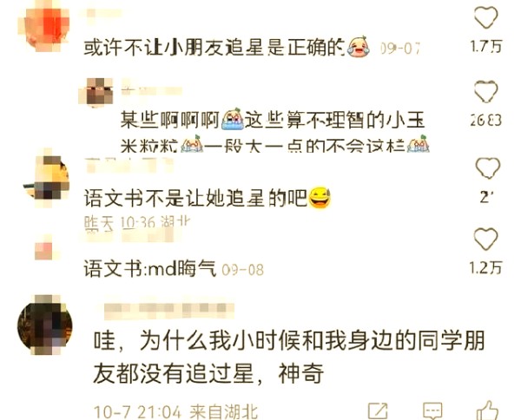This screenshot has width=521, height=420.
Task: Open yellow avatar beside 语文书不是让她追星 comment
Action: click(x=47, y=178)
